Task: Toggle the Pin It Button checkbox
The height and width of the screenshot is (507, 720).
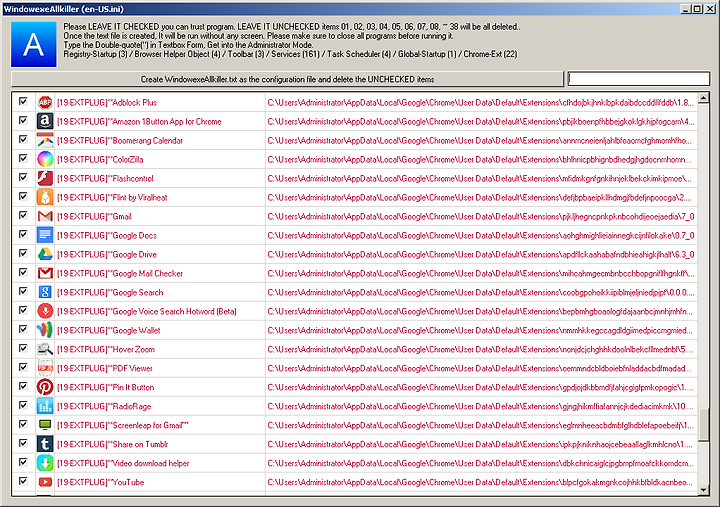Action: [23, 386]
